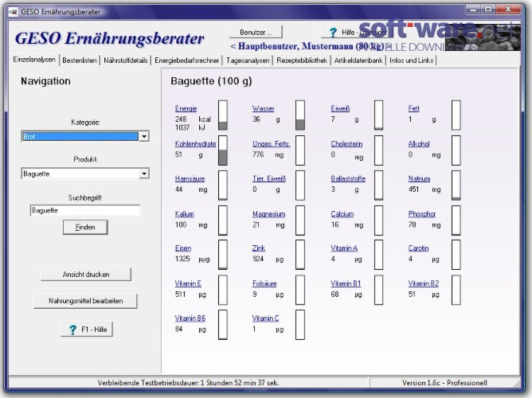This screenshot has width=532, height=398.
Task: Open the Fett nutrient link
Action: (413, 108)
